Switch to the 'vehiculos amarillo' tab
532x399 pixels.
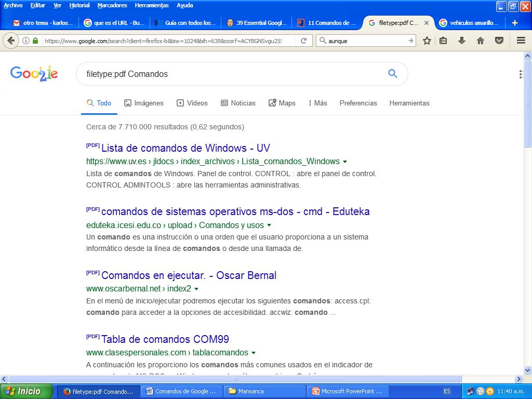tap(470, 23)
